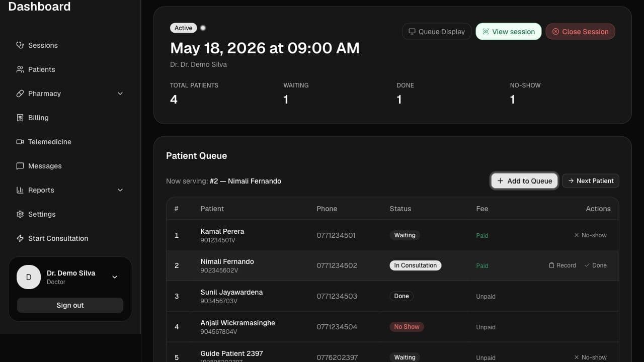
Task: Choose Start Consultation in the sidebar
Action: [x=70, y=238]
